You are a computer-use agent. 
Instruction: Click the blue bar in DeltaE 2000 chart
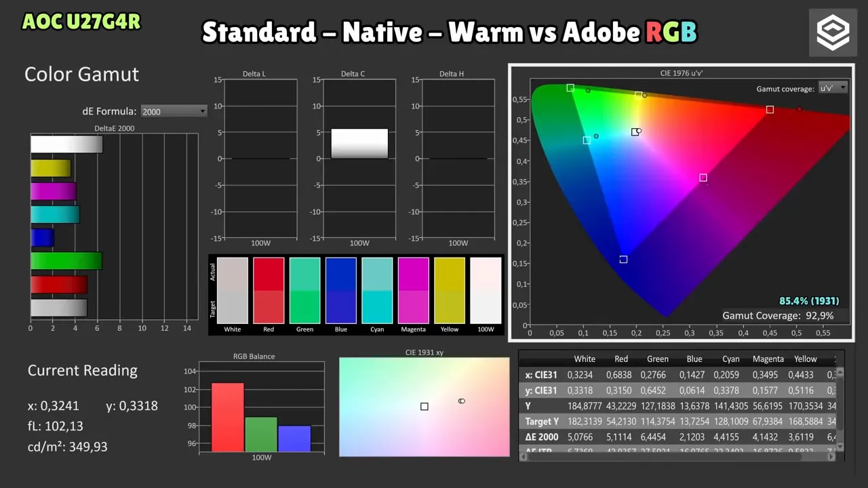(42, 237)
